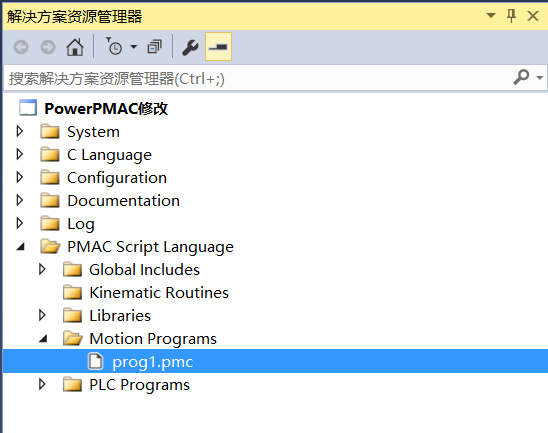Viewport: 548px width, 433px height.
Task: Expand the PLC Programs folder
Action: coord(42,384)
